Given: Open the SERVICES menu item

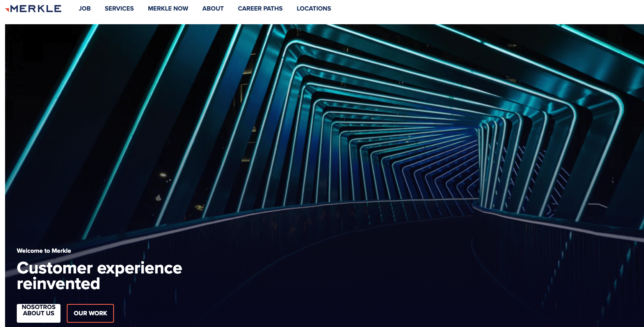Looking at the screenshot, I should pyautogui.click(x=119, y=9).
